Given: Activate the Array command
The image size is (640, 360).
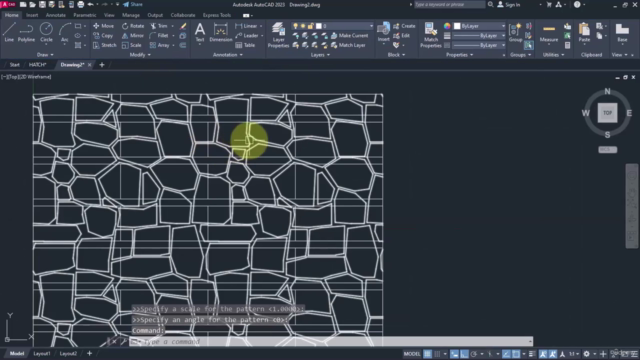Looking at the screenshot, I should (x=160, y=45).
